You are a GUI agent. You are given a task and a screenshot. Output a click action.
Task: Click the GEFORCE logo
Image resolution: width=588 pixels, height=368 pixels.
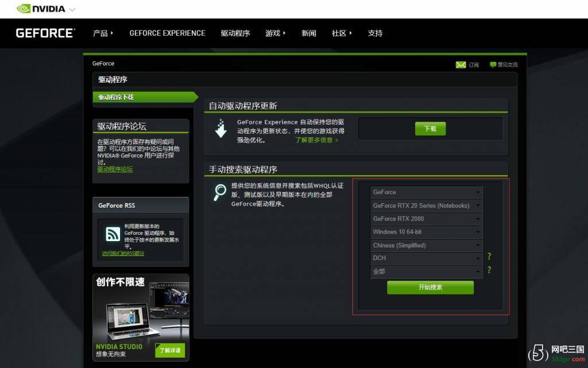45,33
